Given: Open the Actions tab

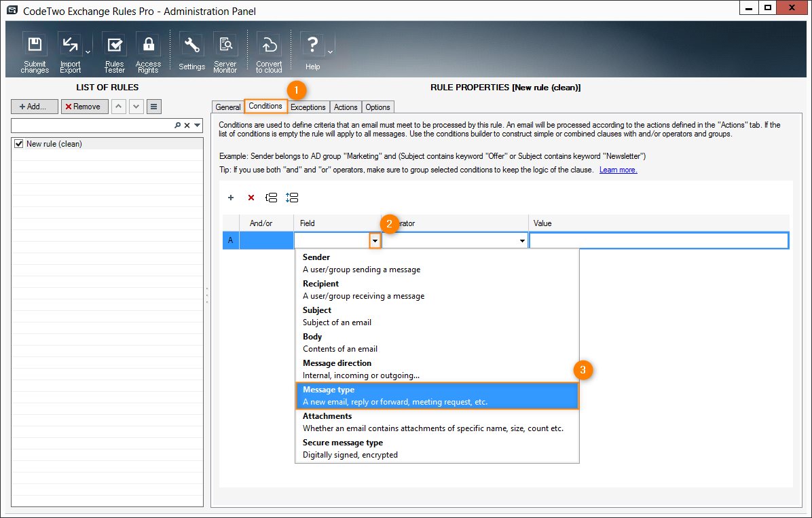Looking at the screenshot, I should point(346,107).
